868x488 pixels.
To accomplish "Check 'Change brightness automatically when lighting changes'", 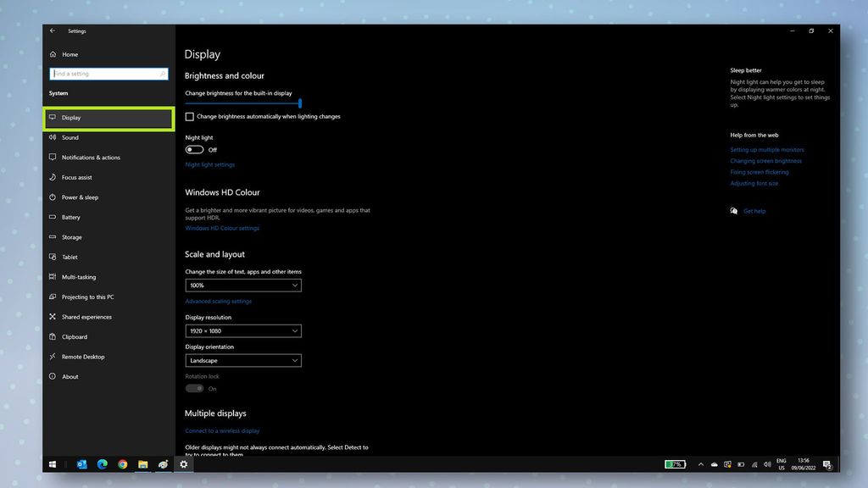I will [190, 116].
